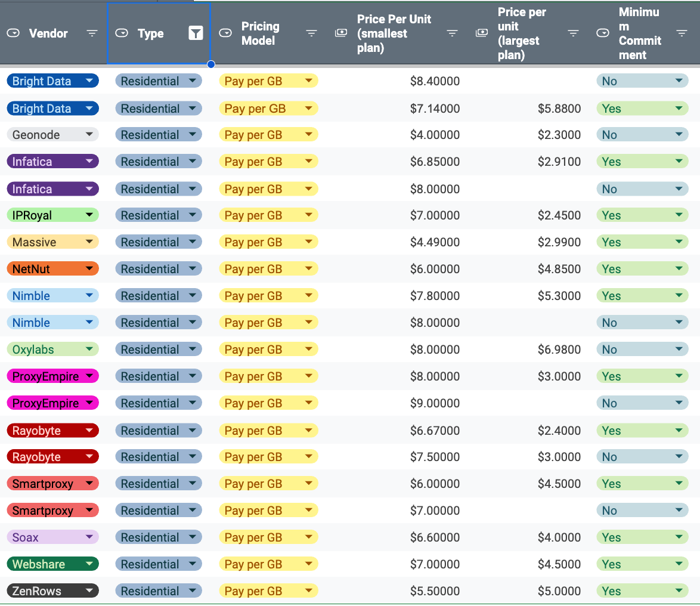
Task: Select the $7.14000 price cell
Action: tap(435, 109)
